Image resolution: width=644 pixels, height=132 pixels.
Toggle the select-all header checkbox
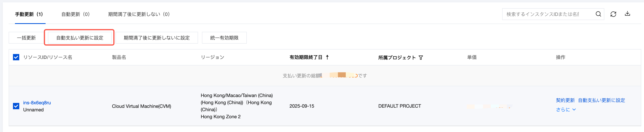pyautogui.click(x=16, y=57)
